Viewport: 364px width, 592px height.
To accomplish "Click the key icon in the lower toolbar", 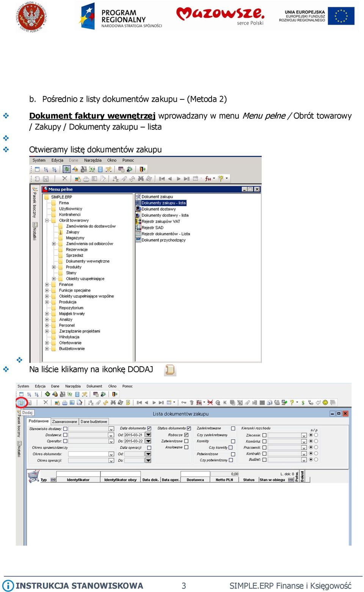I will (x=184, y=403).
